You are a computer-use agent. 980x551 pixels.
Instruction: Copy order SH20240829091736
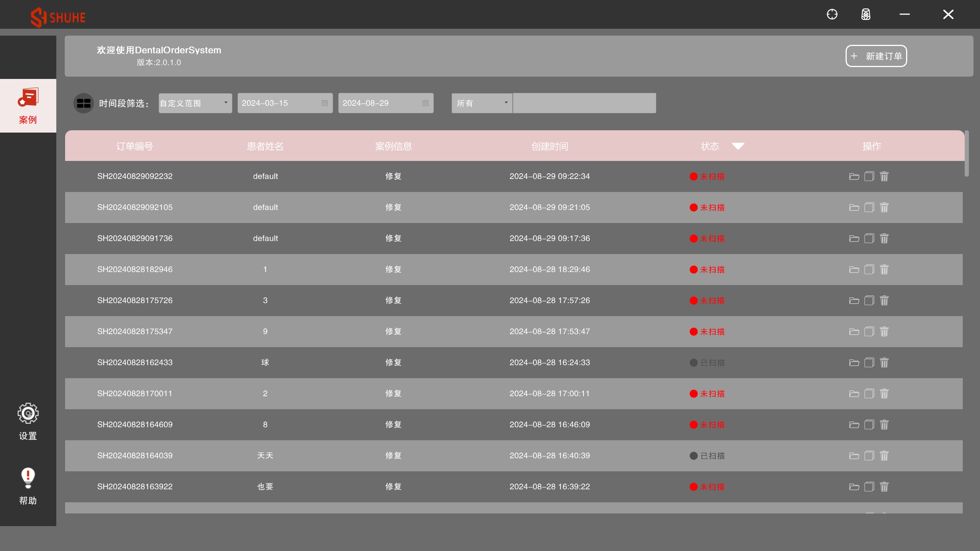coord(869,238)
